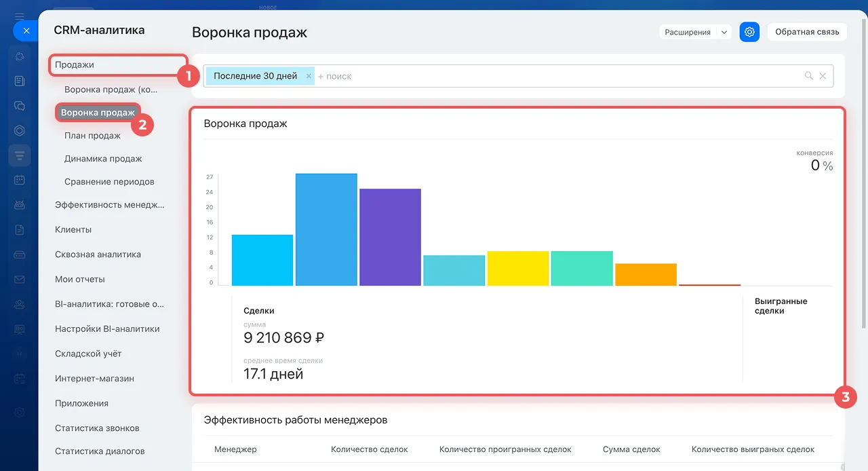Click the tallest blue funnel bar
This screenshot has width=868, height=471.
click(326, 229)
